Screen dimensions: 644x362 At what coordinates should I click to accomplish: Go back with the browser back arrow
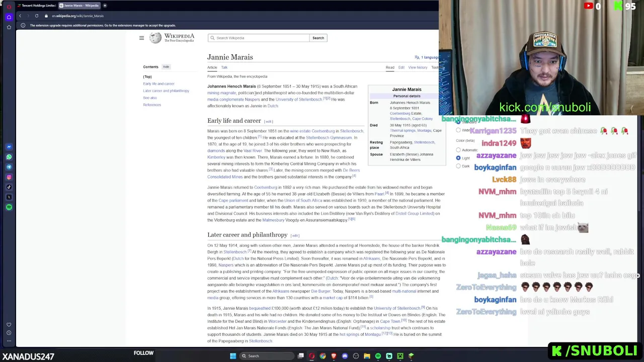[20, 16]
